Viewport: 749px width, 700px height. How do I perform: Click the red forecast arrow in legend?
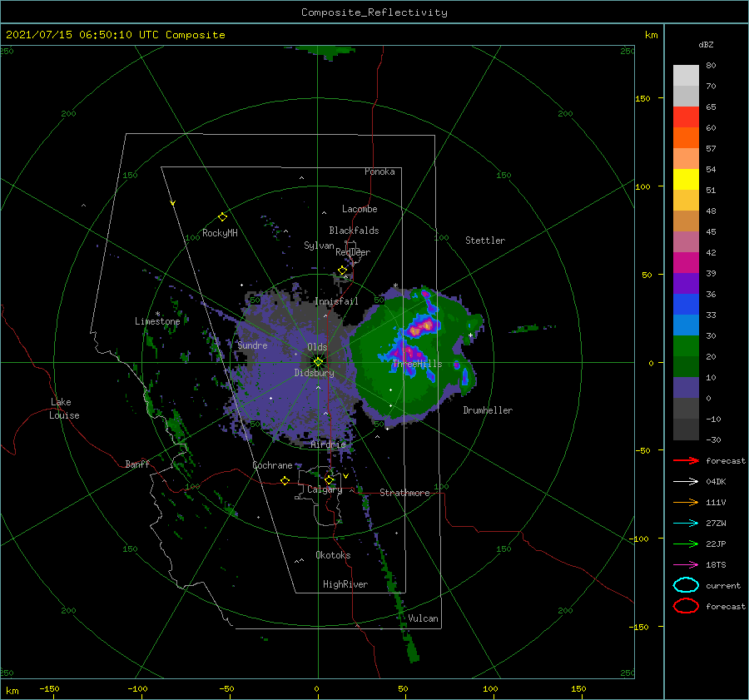point(686,460)
